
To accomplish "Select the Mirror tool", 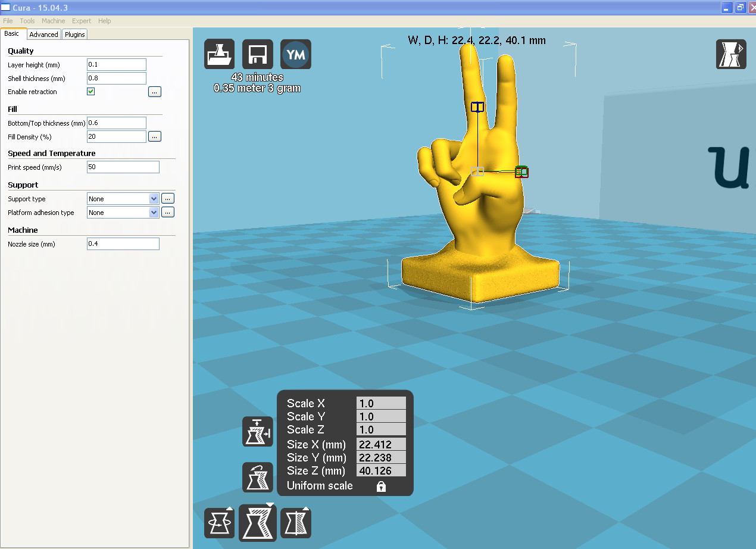I will tap(295, 522).
